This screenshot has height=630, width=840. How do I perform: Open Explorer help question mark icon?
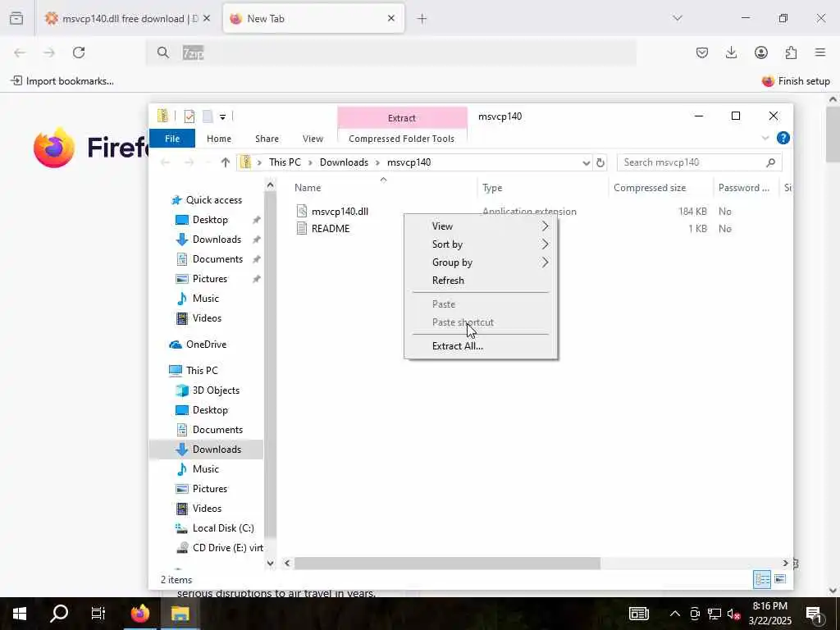[783, 138]
